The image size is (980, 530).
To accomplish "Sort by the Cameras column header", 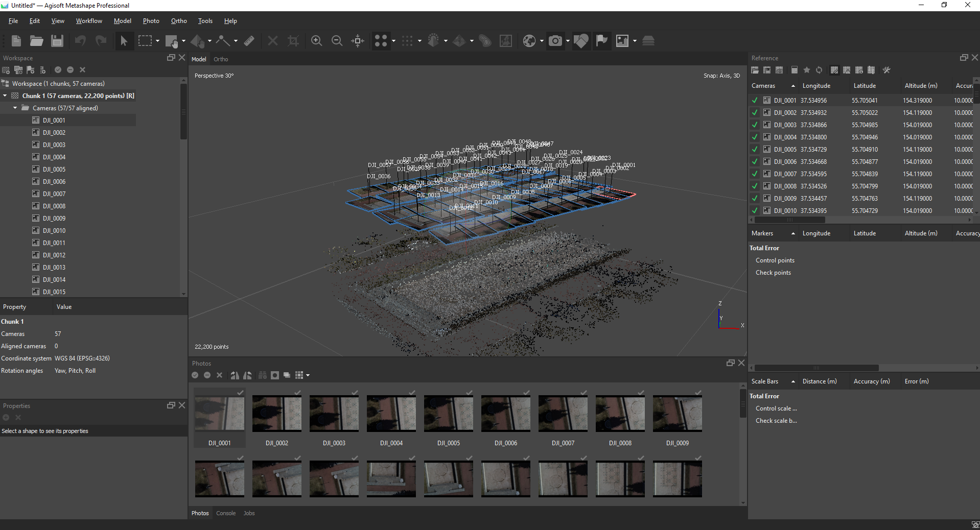I will pyautogui.click(x=773, y=86).
